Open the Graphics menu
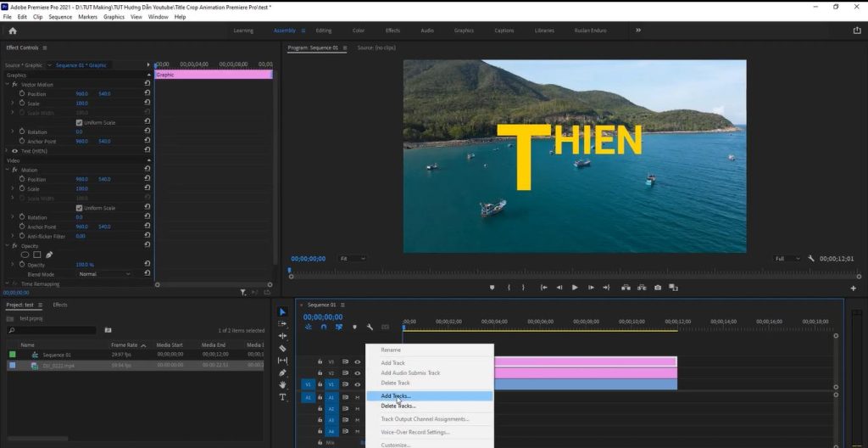The height and width of the screenshot is (448, 868). click(x=114, y=17)
